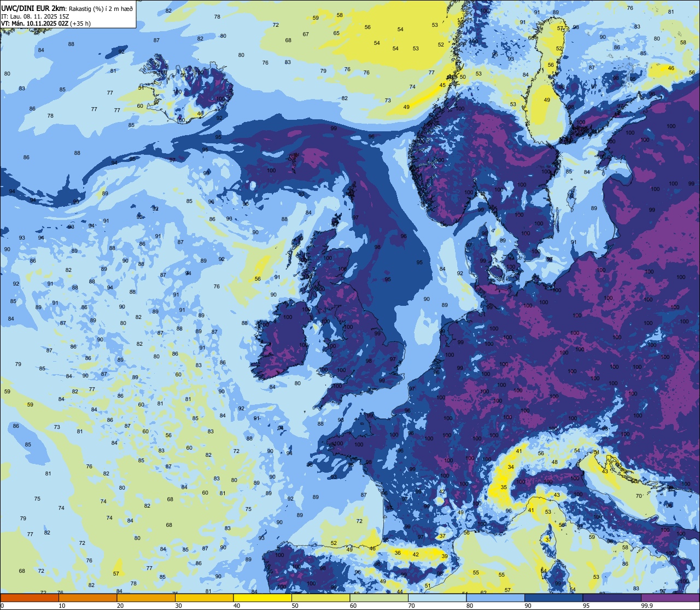
Task: Click the orange 10–20 legend swatch
Action: 87,598
